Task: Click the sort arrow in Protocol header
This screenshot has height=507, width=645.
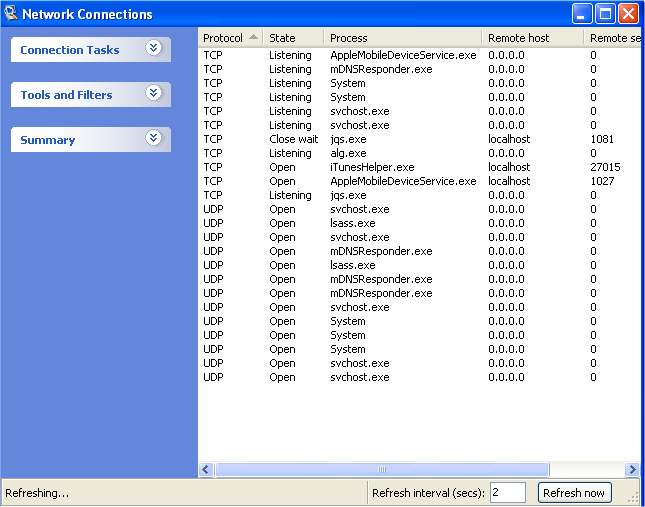Action: (x=253, y=37)
